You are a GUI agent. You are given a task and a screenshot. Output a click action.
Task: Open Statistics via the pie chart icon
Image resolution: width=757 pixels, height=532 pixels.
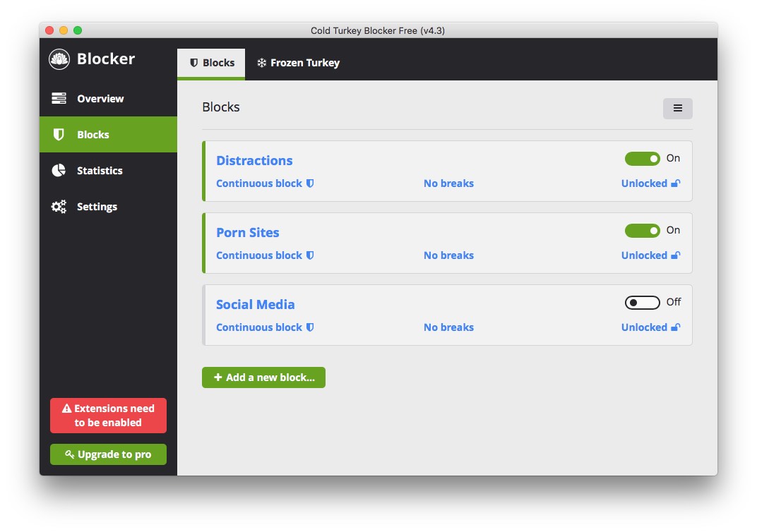[x=59, y=170]
